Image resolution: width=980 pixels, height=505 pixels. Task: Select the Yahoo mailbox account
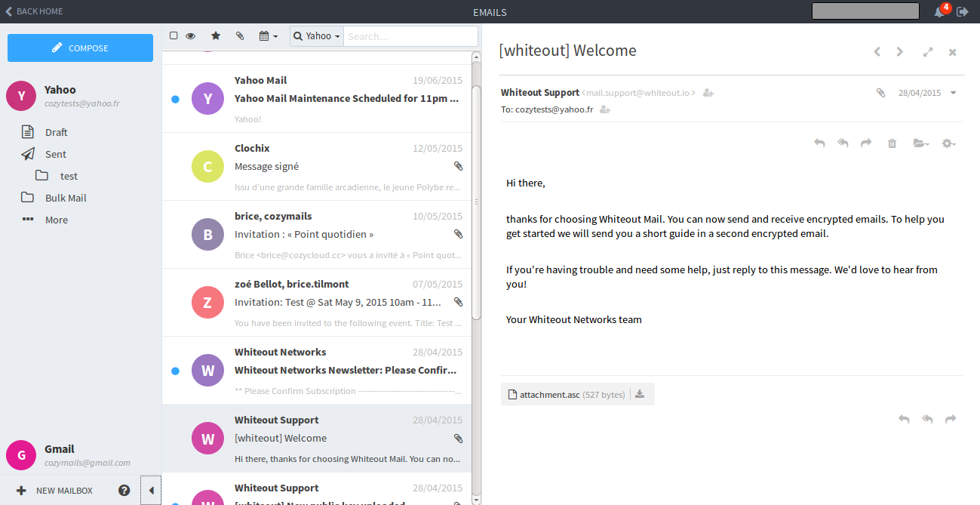pyautogui.click(x=81, y=96)
